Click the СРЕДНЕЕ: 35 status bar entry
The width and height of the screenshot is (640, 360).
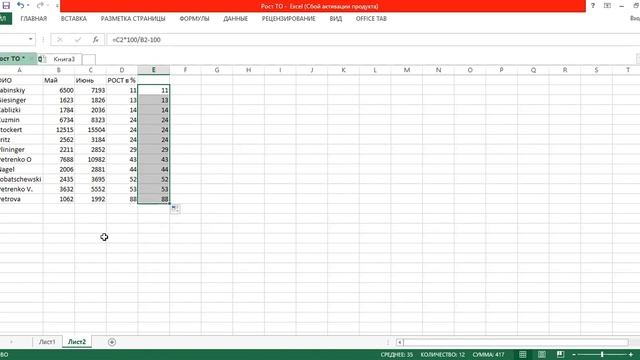(x=396, y=355)
